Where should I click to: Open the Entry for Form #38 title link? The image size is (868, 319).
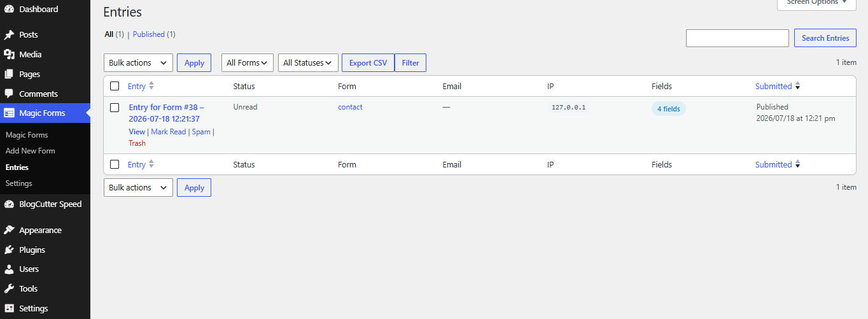[x=166, y=113]
